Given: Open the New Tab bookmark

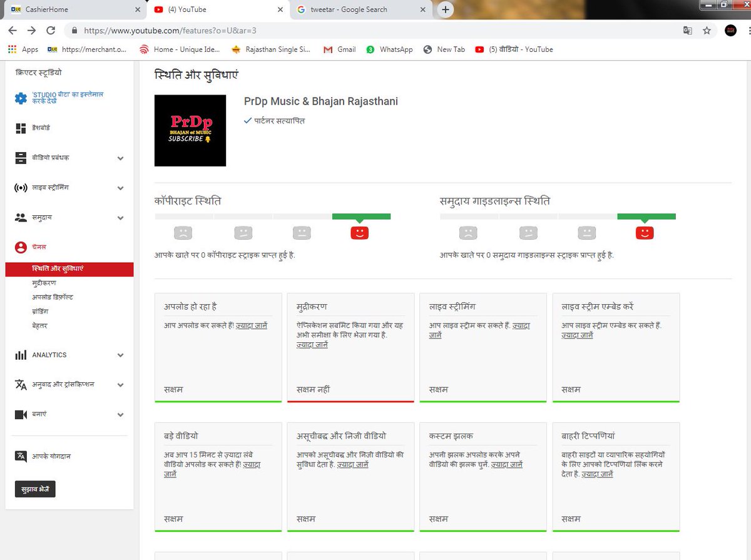Looking at the screenshot, I should point(444,49).
